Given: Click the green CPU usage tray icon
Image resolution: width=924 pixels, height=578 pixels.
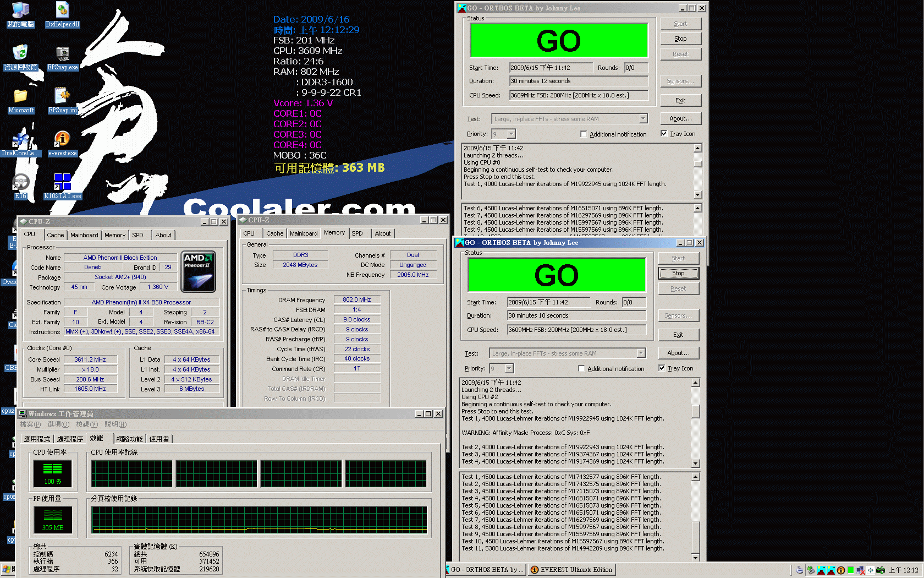Looking at the screenshot, I should (850, 570).
